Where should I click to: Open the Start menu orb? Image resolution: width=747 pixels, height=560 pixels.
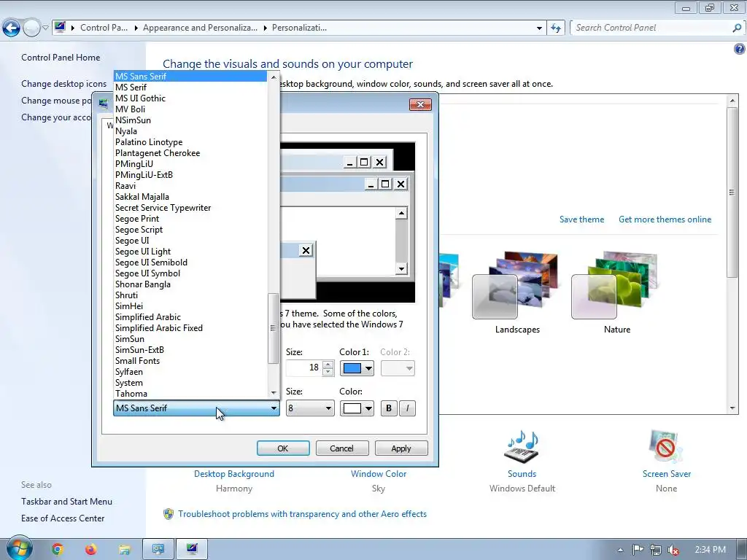click(x=19, y=548)
